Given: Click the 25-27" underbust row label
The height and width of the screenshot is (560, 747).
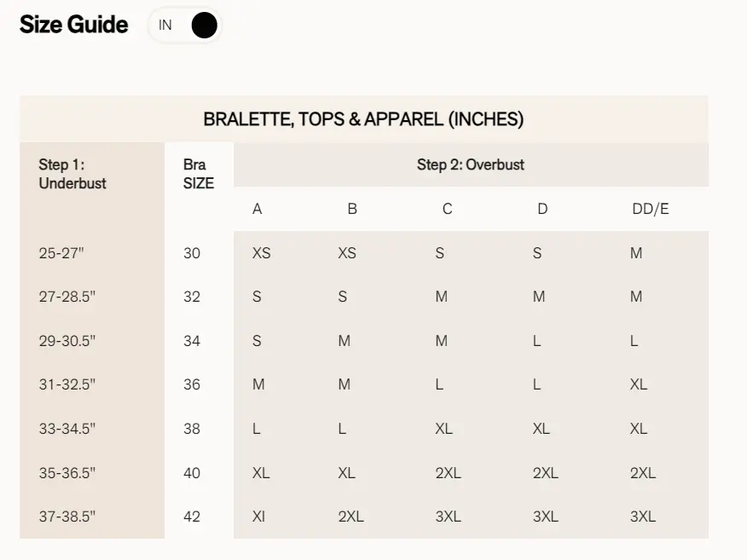Looking at the screenshot, I should pyautogui.click(x=62, y=253).
